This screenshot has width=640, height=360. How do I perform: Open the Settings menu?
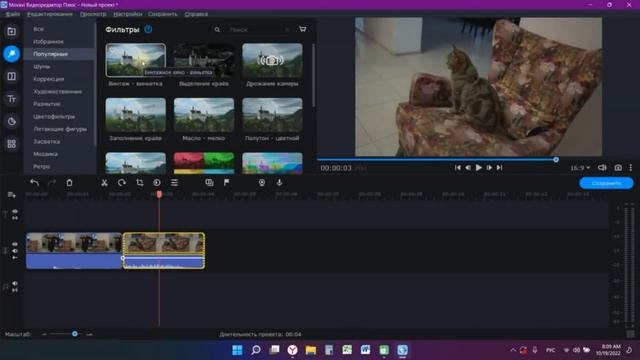tap(128, 14)
